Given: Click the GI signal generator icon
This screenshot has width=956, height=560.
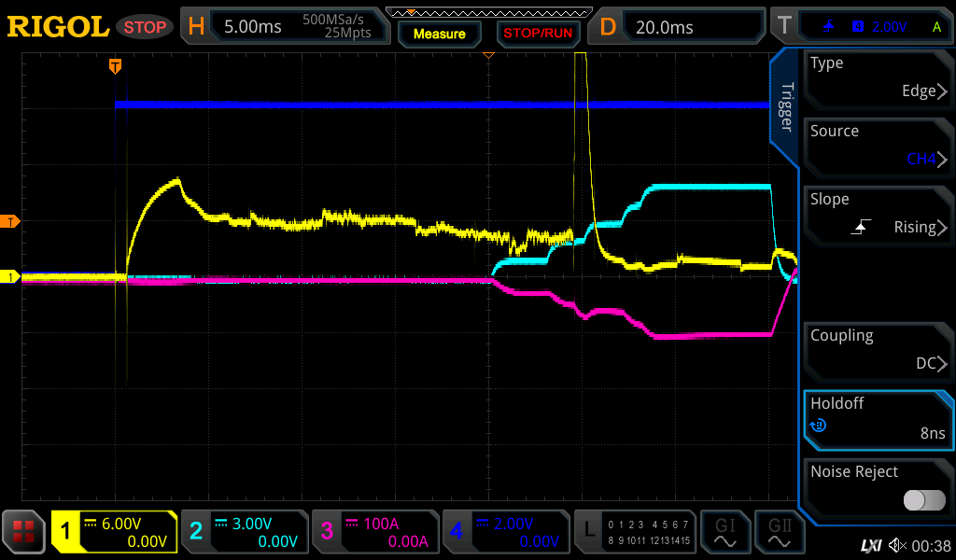Looking at the screenshot, I should 724,532.
